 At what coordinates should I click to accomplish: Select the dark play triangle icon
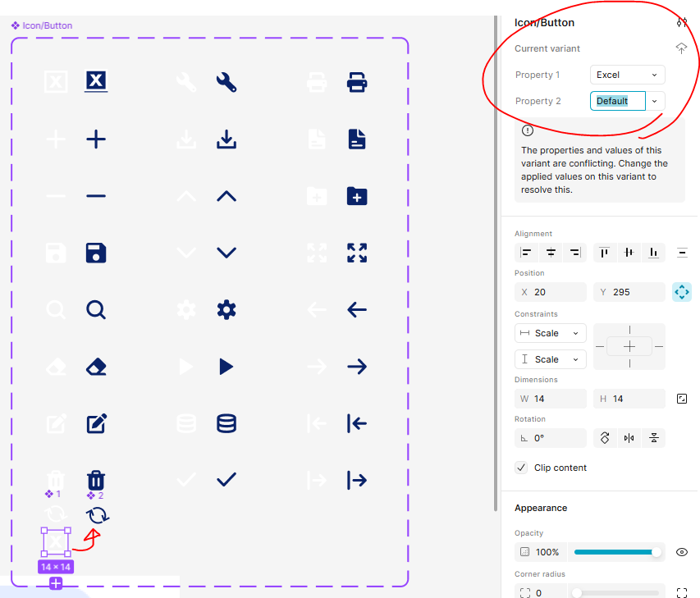[x=226, y=367]
